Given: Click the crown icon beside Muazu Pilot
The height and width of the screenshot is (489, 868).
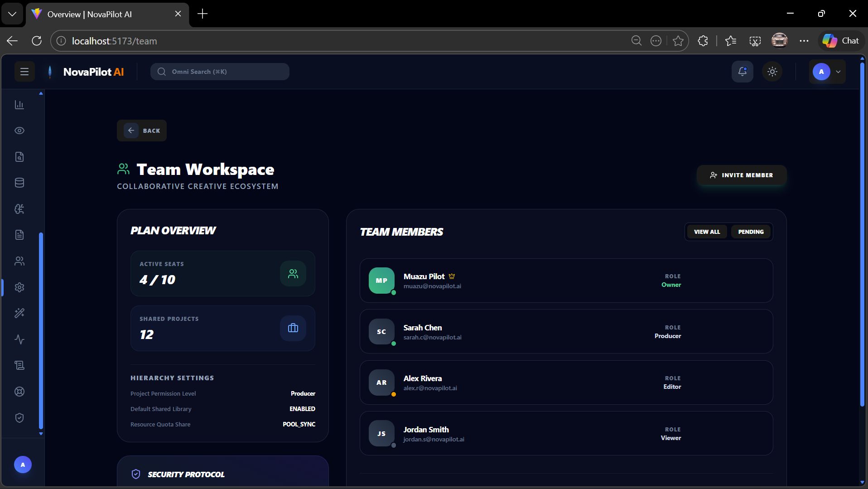Looking at the screenshot, I should 452,276.
